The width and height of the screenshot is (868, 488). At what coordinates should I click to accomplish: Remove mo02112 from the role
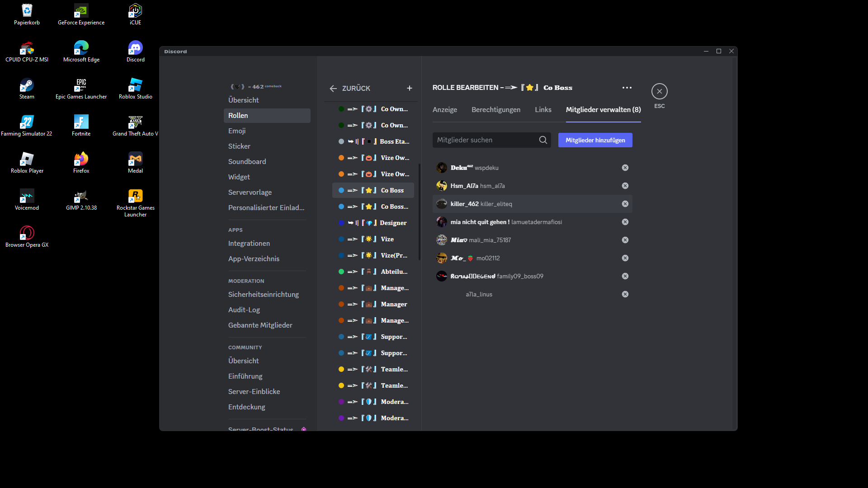point(625,258)
